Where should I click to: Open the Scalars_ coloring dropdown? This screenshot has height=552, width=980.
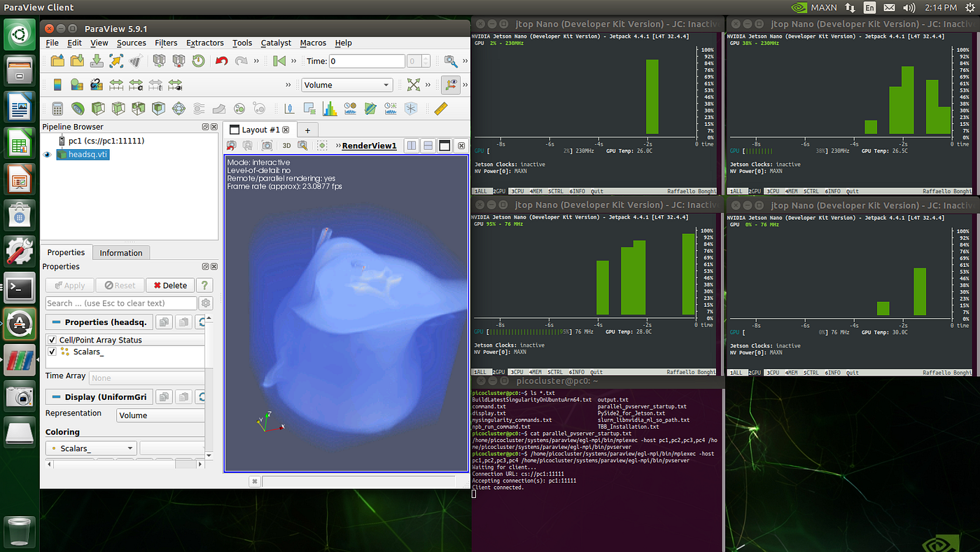(x=91, y=448)
